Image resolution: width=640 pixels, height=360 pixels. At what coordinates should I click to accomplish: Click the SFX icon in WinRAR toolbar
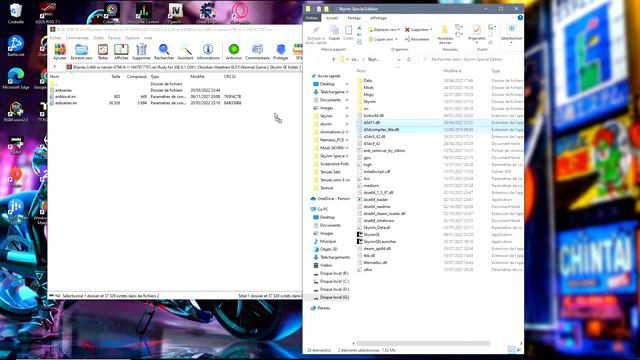pos(298,52)
